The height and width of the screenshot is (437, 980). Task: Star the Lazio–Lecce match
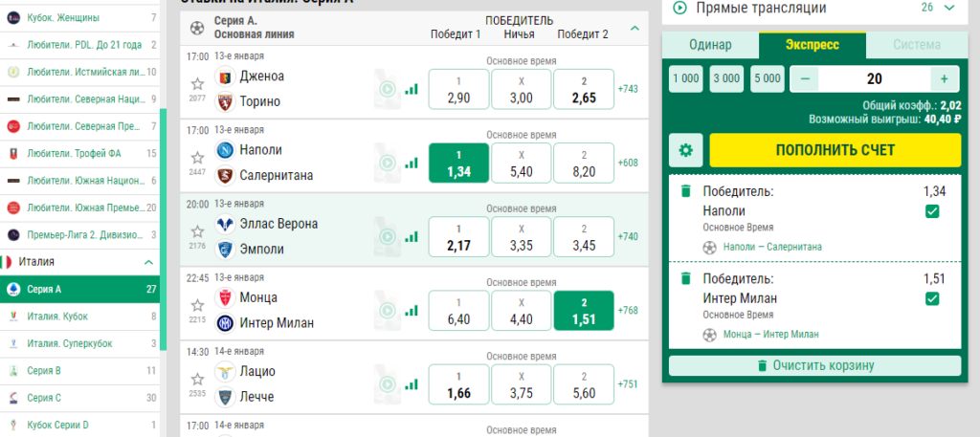(197, 379)
